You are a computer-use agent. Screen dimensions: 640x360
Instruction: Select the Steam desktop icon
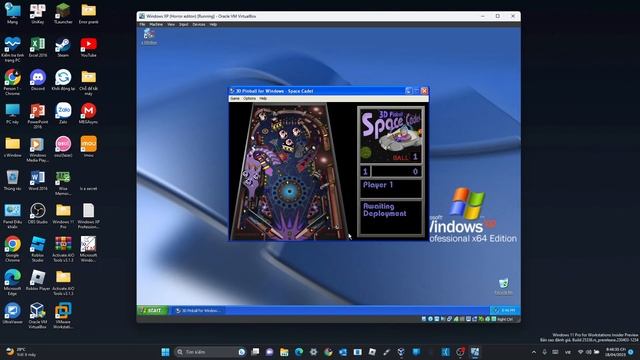coord(63,47)
